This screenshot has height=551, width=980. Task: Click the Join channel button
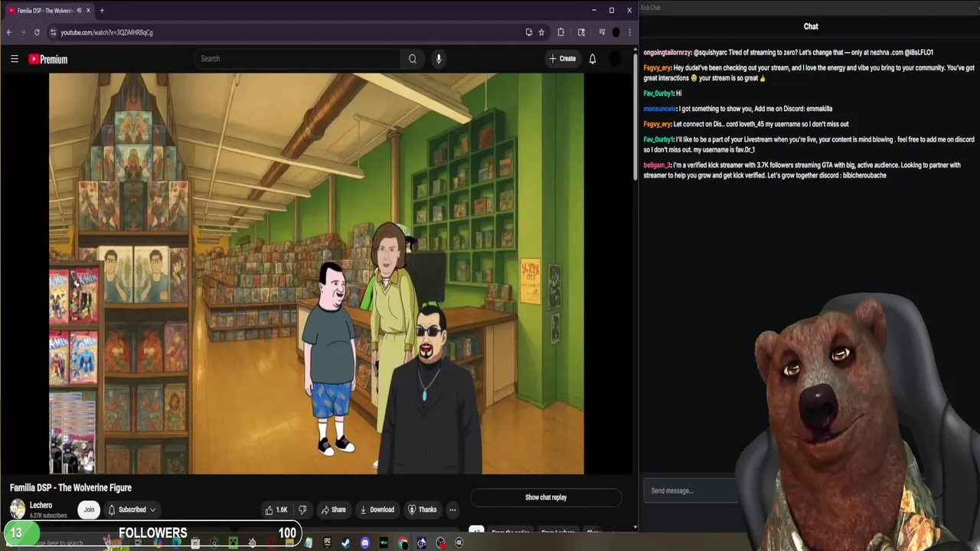click(89, 510)
